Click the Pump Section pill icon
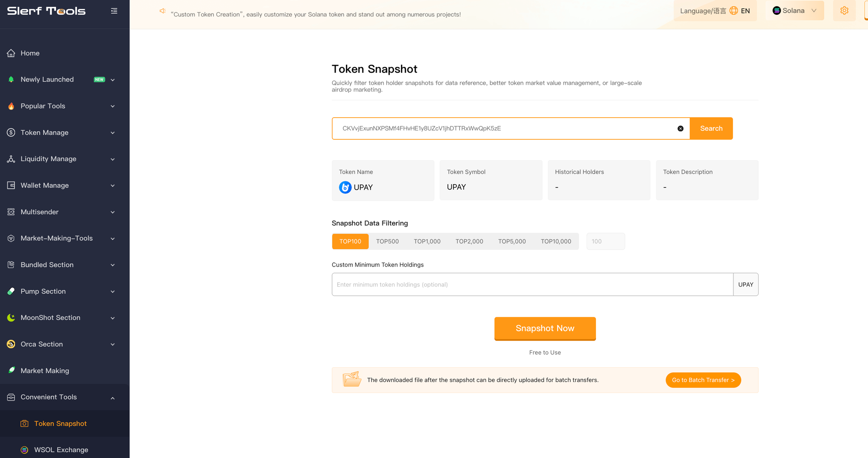The width and height of the screenshot is (868, 458). click(11, 291)
